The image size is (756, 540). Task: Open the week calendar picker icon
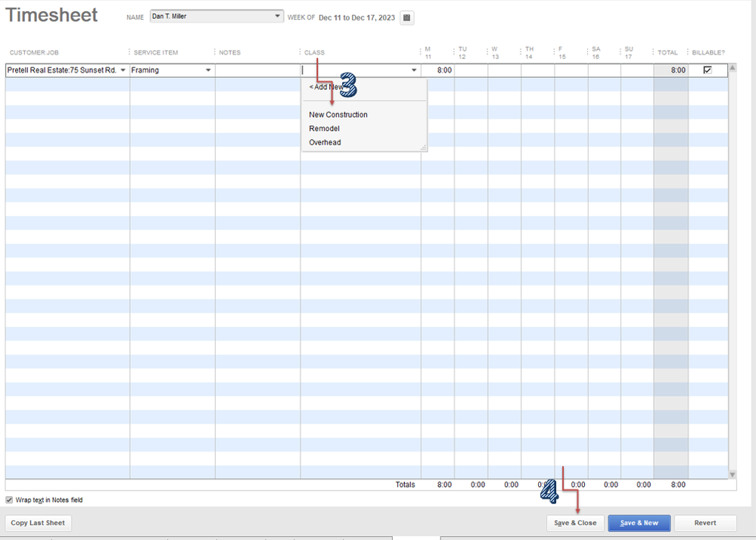pos(406,18)
